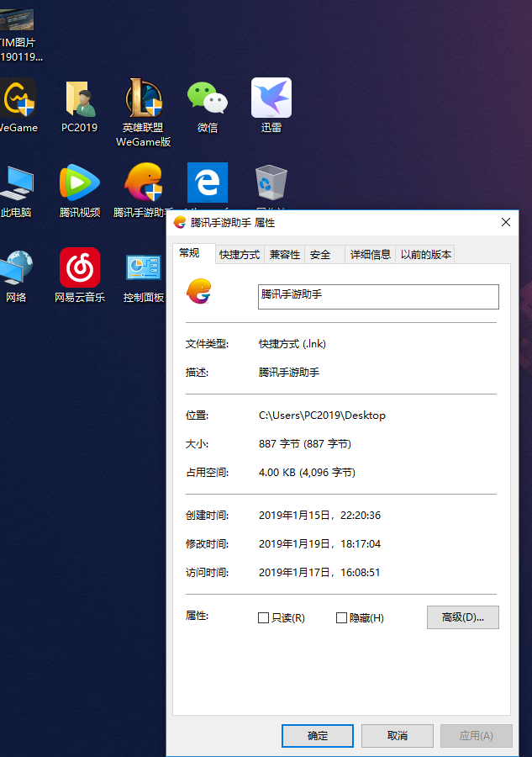The image size is (532, 757).
Task: Open the WeGame desktop icon
Action: pos(18,98)
